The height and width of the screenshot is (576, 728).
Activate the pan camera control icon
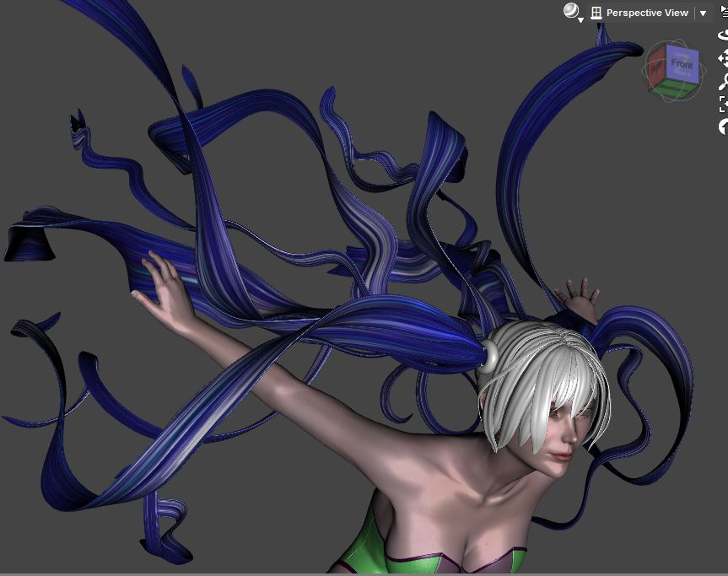722,58
